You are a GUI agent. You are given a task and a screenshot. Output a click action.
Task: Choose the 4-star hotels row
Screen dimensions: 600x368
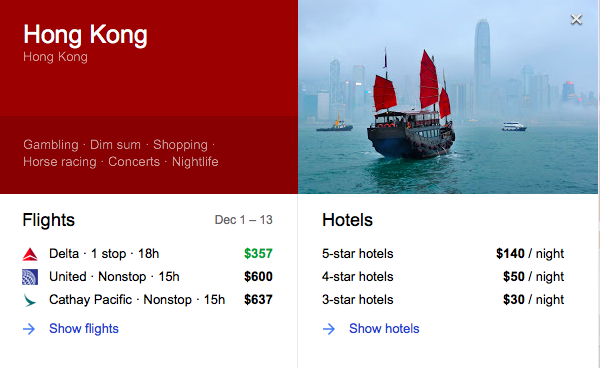[443, 277]
